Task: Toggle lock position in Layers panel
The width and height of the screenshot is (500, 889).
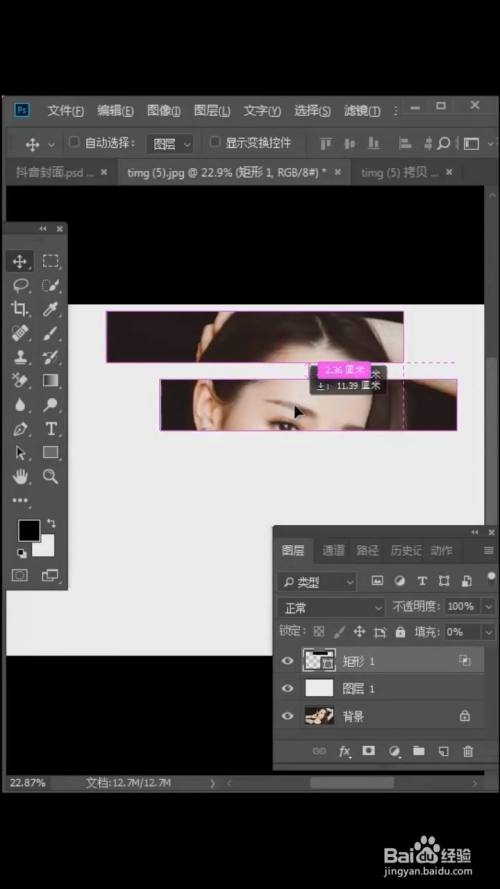Action: click(359, 631)
